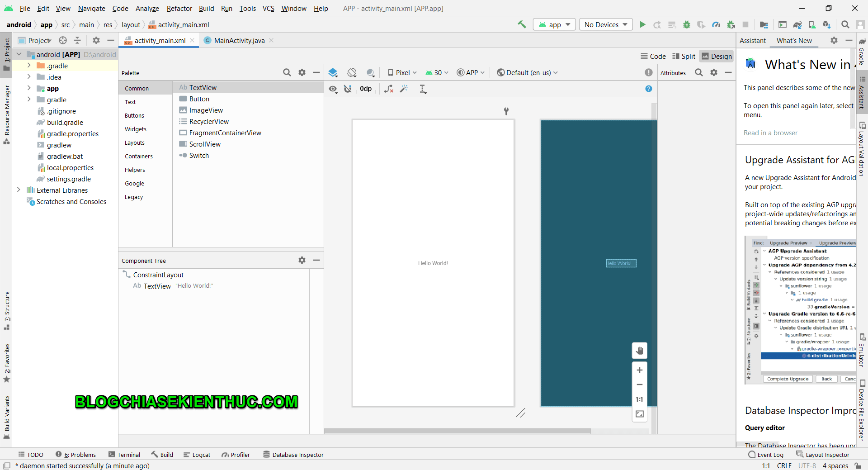Viewport: 868px width, 470px height.
Task: Open the No Devices dropdown
Action: click(x=606, y=24)
